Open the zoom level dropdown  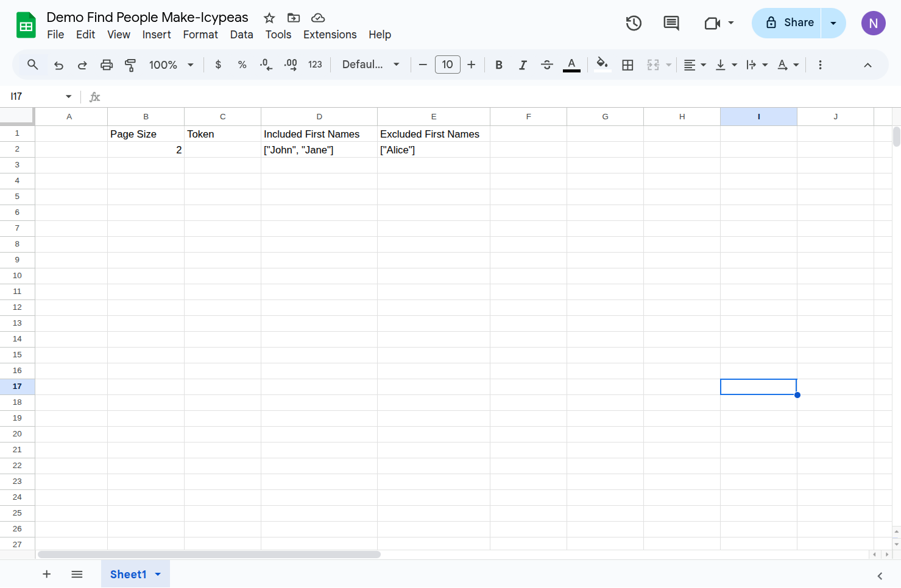[171, 65]
